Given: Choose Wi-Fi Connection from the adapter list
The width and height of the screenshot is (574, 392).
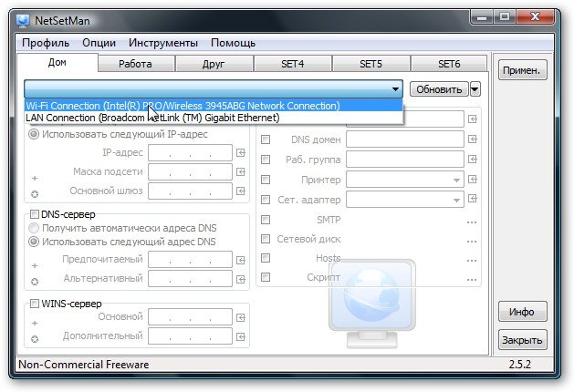Looking at the screenshot, I should click(x=183, y=106).
